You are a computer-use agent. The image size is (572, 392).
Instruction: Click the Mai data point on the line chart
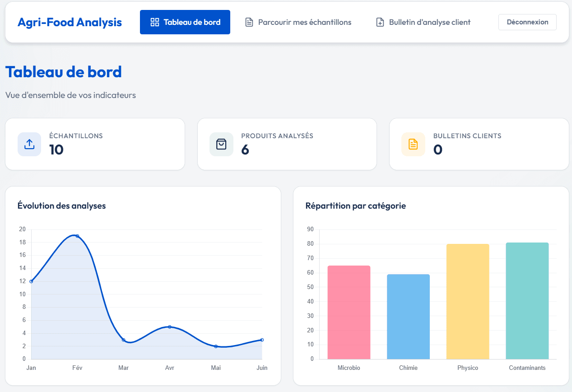coord(216,345)
